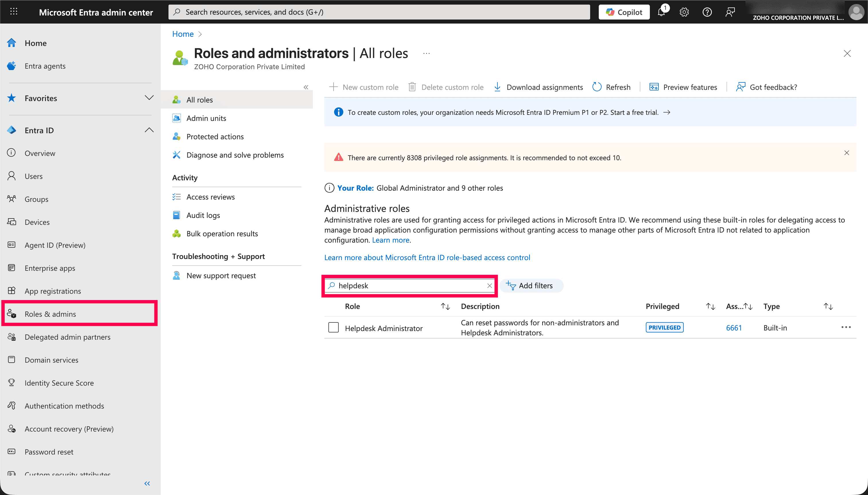Image resolution: width=868 pixels, height=495 pixels.
Task: Open Agent ID (Preview)
Action: 55,245
